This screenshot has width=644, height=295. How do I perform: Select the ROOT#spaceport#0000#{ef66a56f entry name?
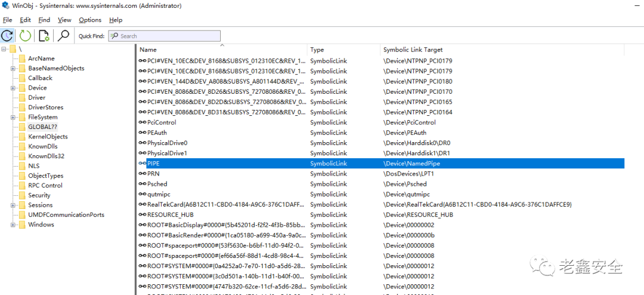coord(227,256)
